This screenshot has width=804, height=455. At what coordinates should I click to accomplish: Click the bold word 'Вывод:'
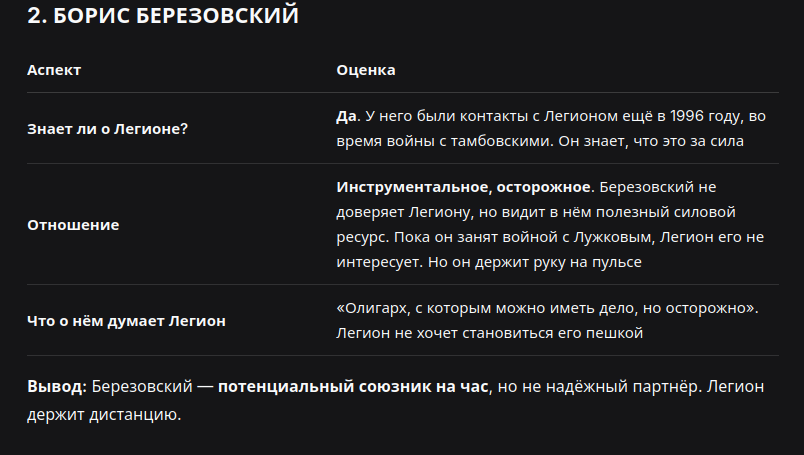[x=57, y=386]
